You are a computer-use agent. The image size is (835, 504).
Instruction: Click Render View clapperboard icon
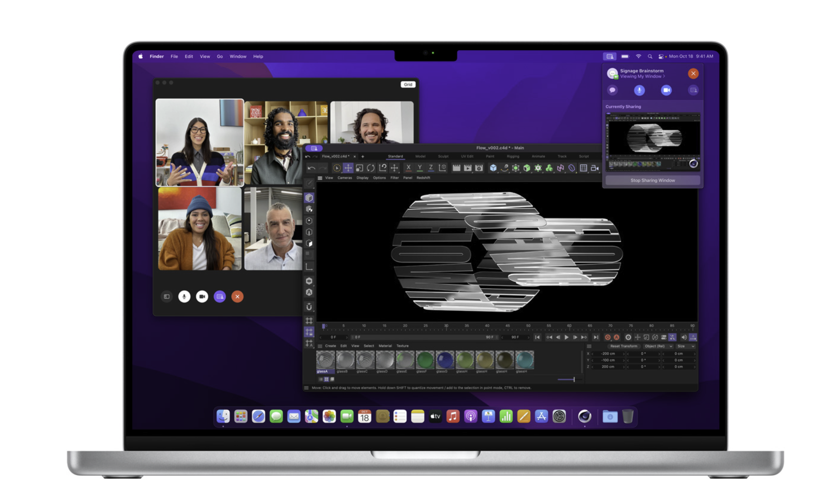[456, 168]
